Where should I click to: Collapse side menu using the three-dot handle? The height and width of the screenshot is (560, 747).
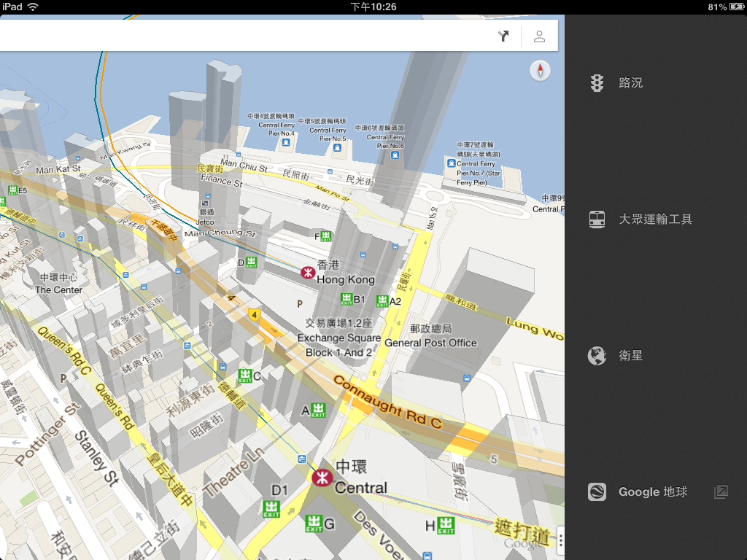pyautogui.click(x=560, y=540)
